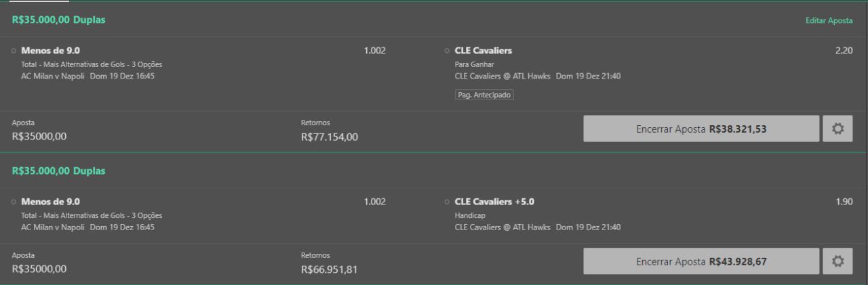The image size is (868, 285).
Task: Click the Pag. Antecipado badge
Action: [x=484, y=95]
